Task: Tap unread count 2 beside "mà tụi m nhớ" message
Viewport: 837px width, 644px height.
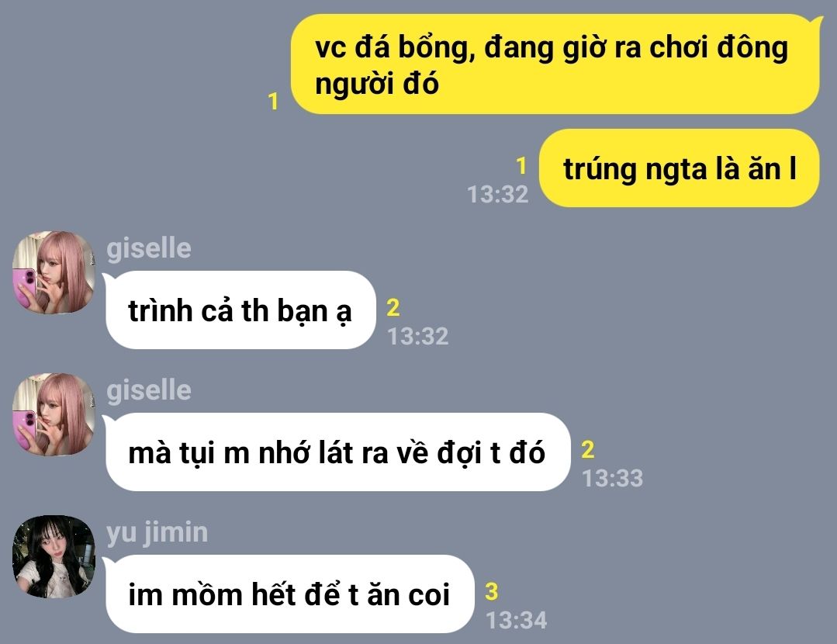Action: [x=588, y=449]
